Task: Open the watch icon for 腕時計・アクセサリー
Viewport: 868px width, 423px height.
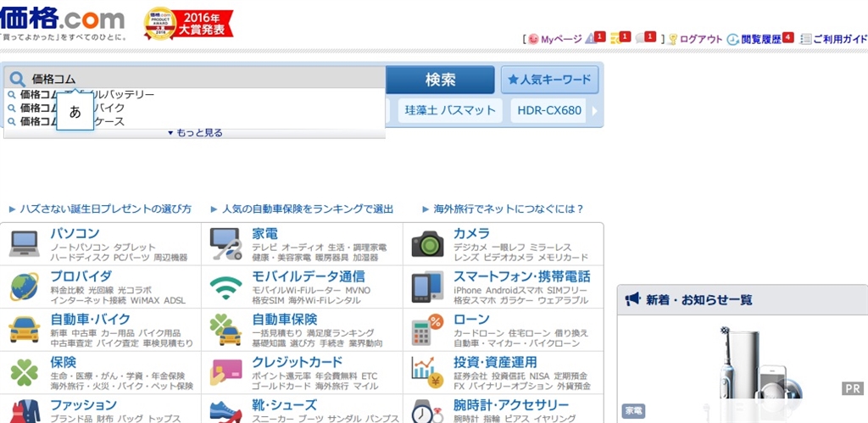Action: click(x=427, y=412)
